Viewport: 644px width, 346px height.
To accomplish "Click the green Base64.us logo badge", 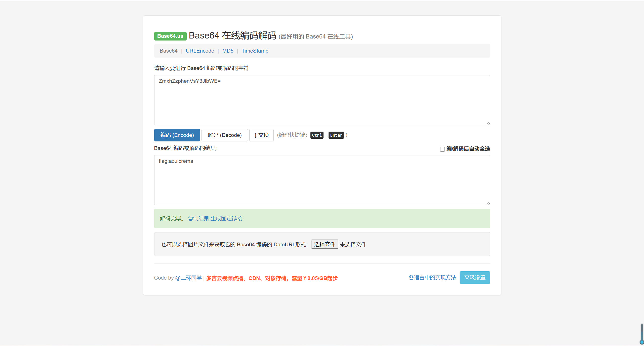I will tap(170, 36).
